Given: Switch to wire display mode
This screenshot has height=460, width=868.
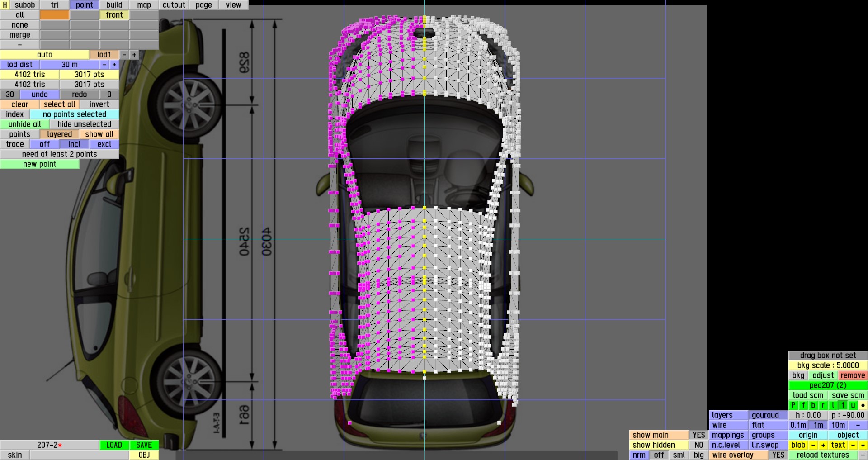Looking at the screenshot, I should point(729,425).
